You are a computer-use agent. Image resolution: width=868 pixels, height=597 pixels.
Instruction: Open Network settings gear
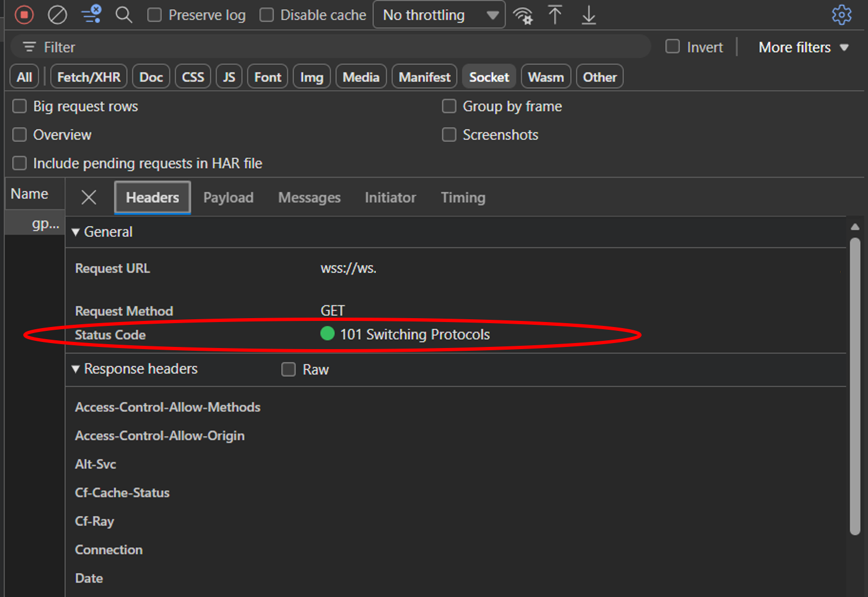[x=841, y=15]
